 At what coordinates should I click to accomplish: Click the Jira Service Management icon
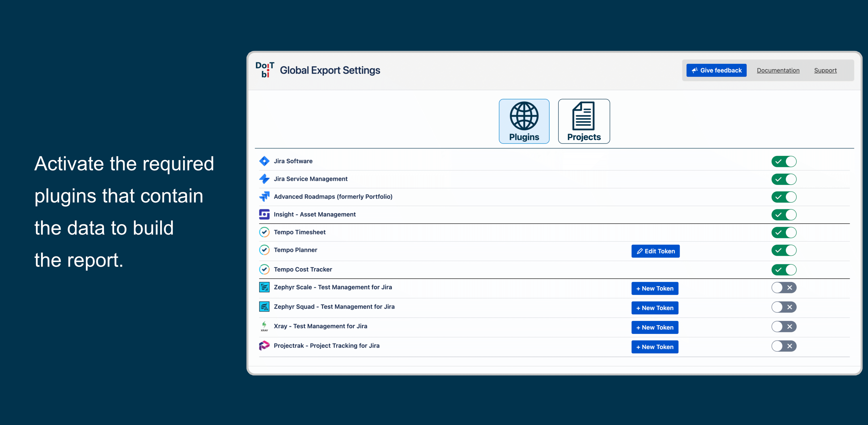[x=265, y=178]
